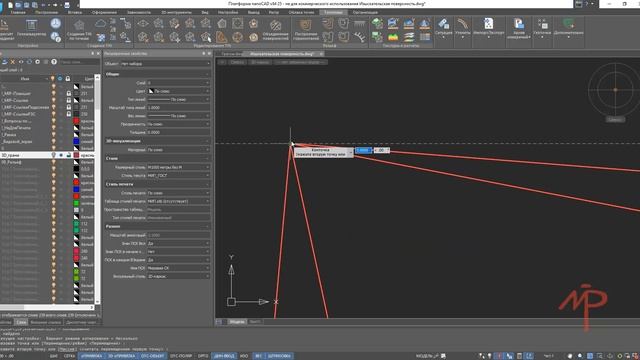Click the green terrain icon top-left of Посадка group
Viewport: 640px width, 360px height.
point(377,24)
